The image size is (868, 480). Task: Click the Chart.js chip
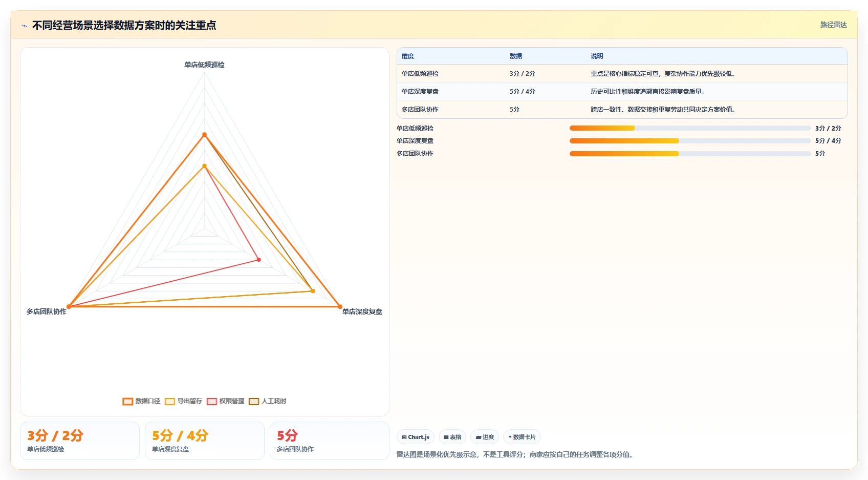[x=416, y=437]
